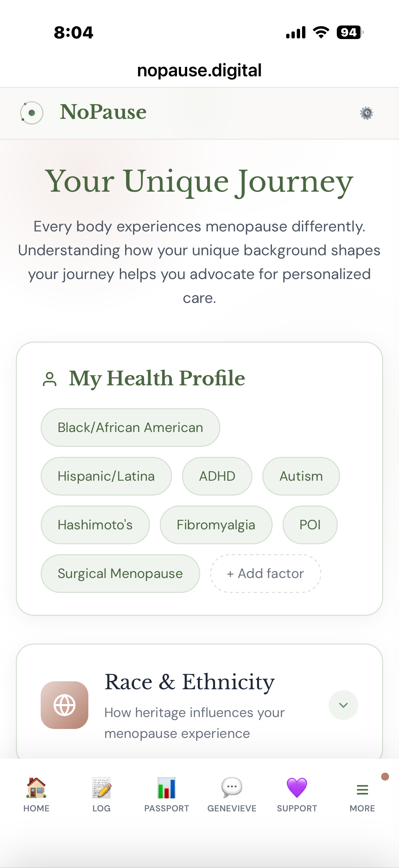Image resolution: width=399 pixels, height=868 pixels.
Task: Click the + Add factor button
Action: pos(265,573)
